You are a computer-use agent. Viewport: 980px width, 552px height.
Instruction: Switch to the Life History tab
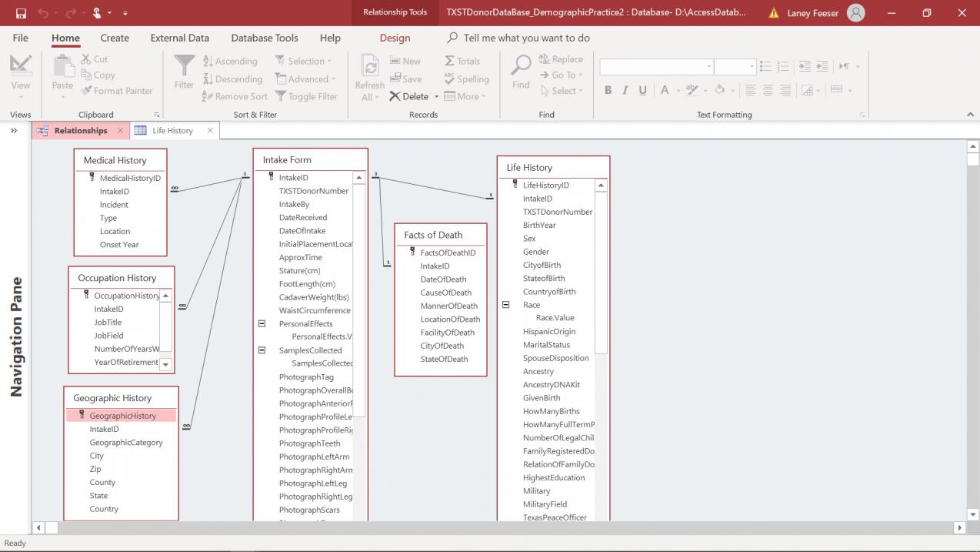[x=172, y=131]
